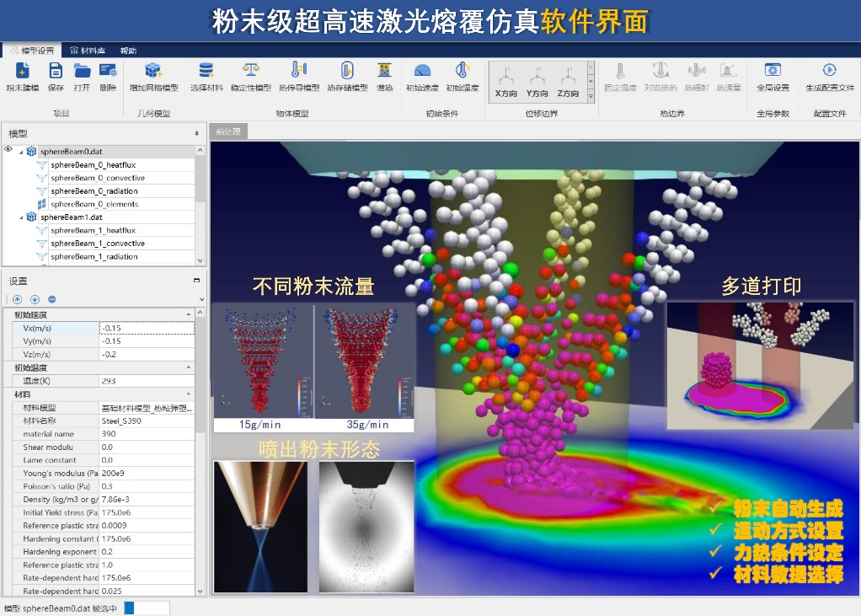Click the Vz(m/s) value field

click(147, 354)
